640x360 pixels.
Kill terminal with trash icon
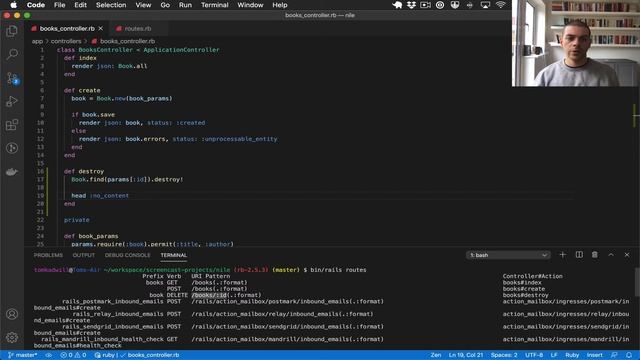point(595,255)
